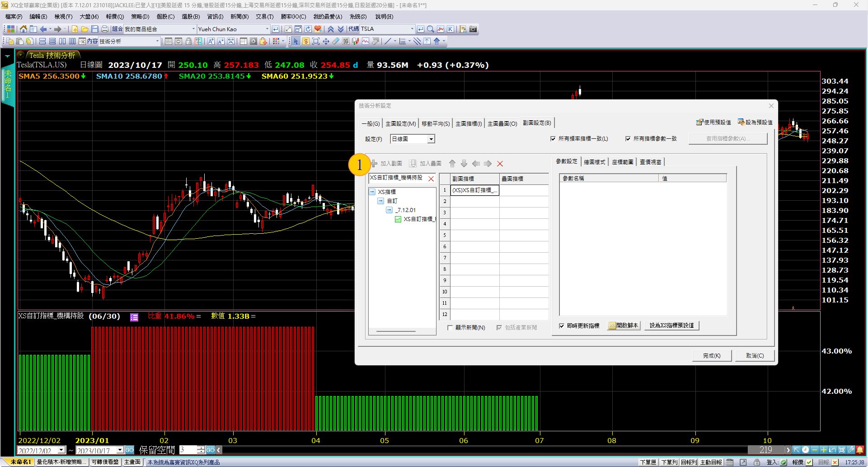Open the 策略 menu
The width and height of the screenshot is (868, 467).
click(140, 17)
